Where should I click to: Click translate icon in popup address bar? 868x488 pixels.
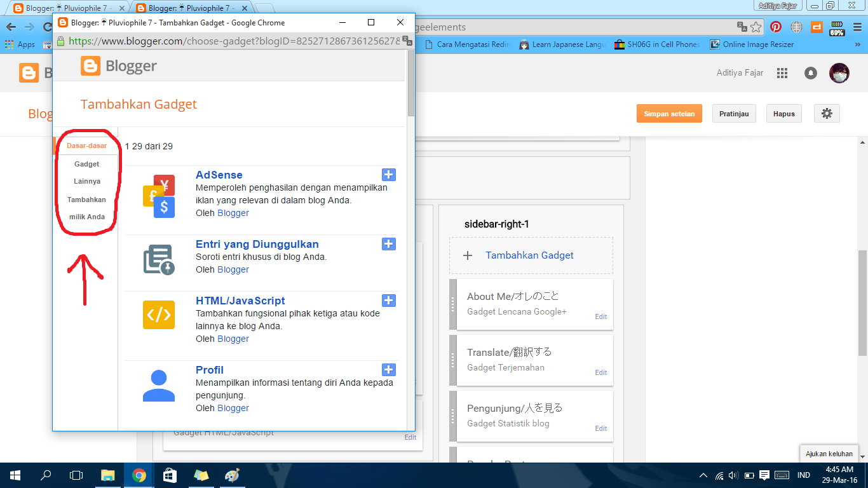[407, 41]
